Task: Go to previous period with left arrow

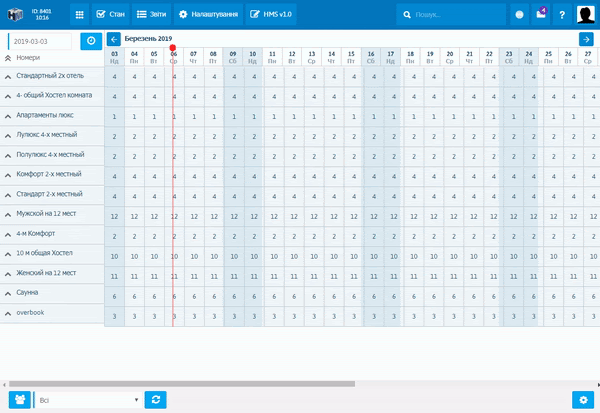Action: click(x=114, y=39)
